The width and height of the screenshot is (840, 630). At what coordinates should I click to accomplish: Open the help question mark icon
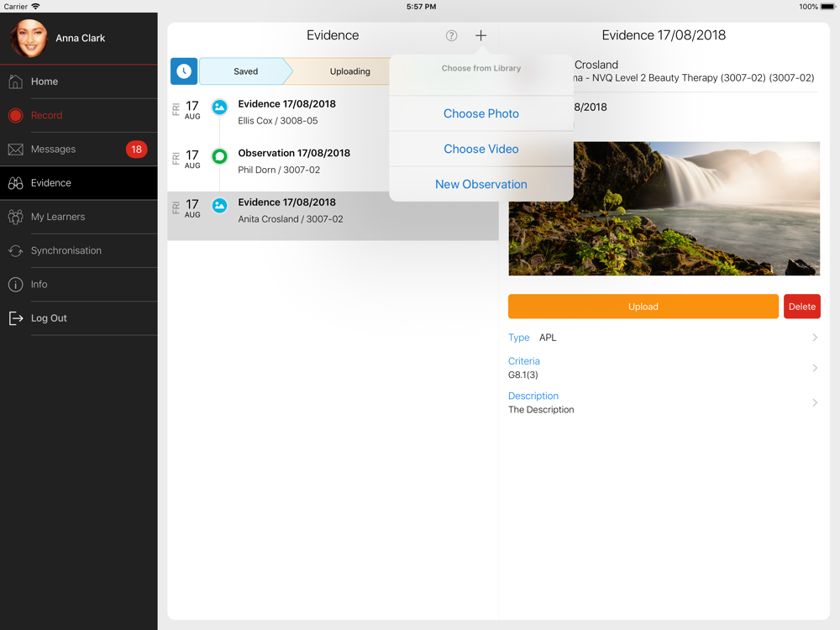452,35
